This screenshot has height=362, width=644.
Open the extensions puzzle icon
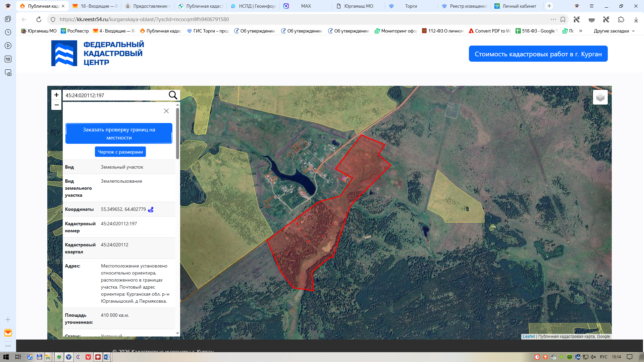tap(621, 19)
